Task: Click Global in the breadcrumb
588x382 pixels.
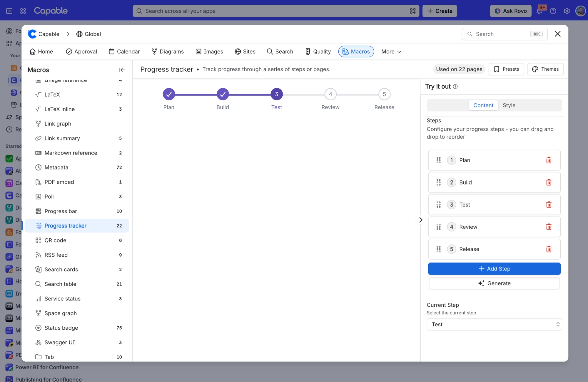Action: (88, 34)
